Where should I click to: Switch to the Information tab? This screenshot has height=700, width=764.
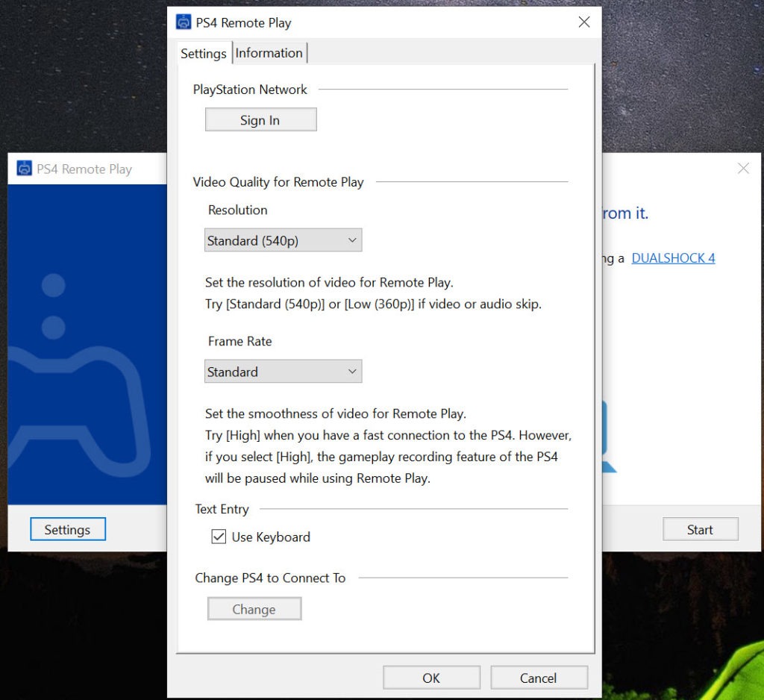tap(269, 53)
